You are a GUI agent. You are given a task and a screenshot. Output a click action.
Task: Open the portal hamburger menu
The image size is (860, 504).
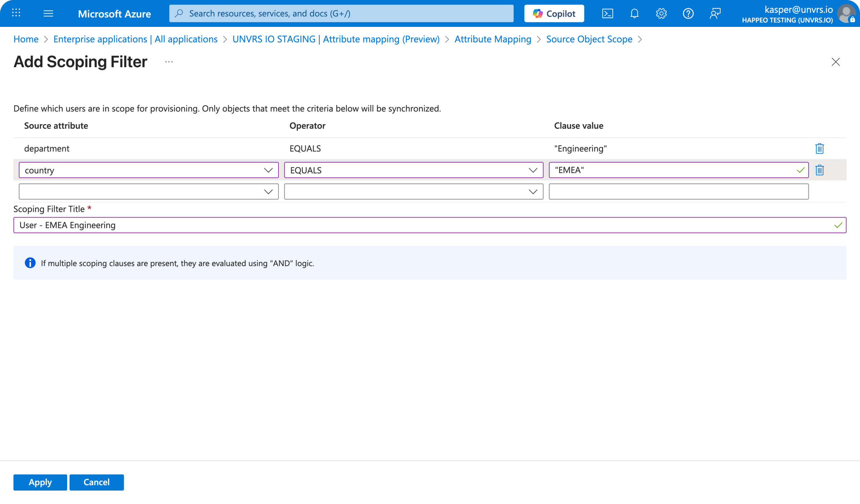click(x=48, y=13)
